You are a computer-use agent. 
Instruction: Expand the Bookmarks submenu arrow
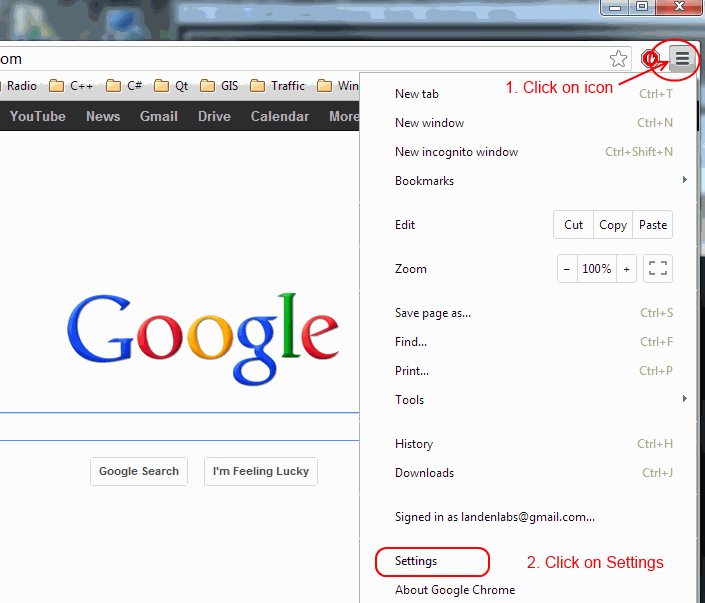(684, 180)
